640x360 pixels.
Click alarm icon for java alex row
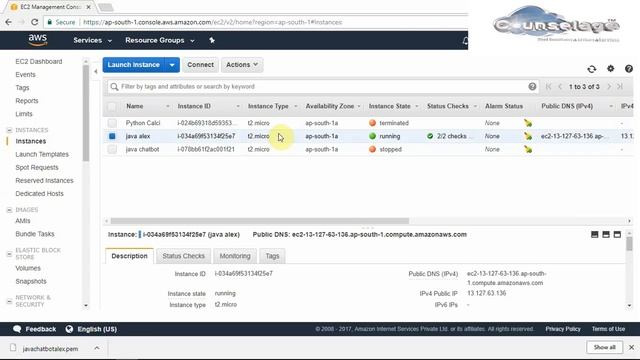tap(528, 136)
